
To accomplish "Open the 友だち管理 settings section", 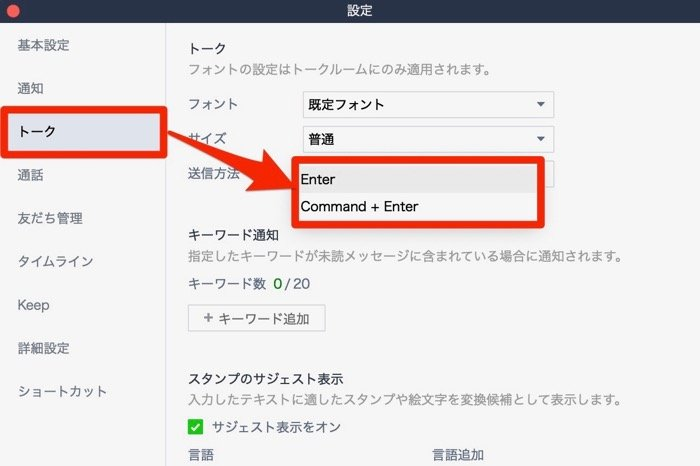I will (50, 218).
